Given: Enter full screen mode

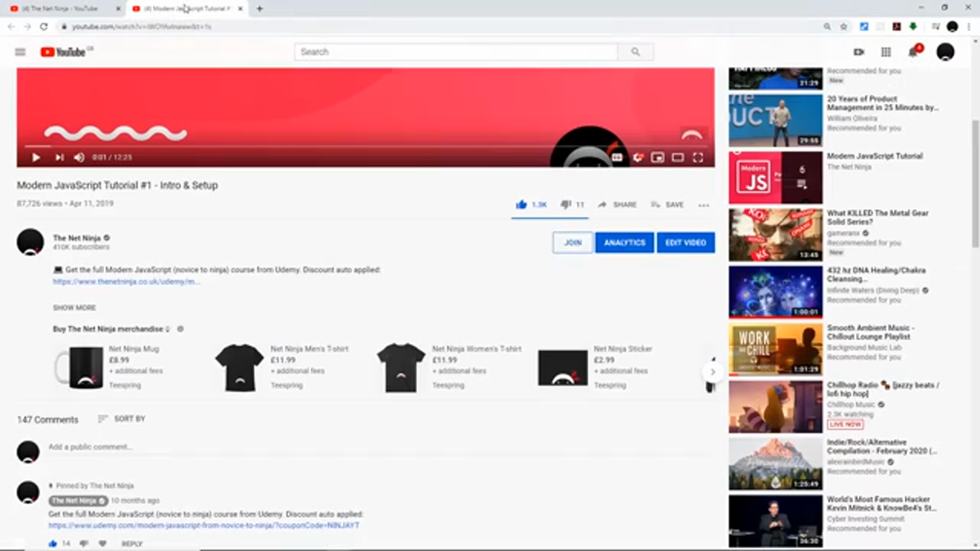Looking at the screenshot, I should (x=697, y=158).
